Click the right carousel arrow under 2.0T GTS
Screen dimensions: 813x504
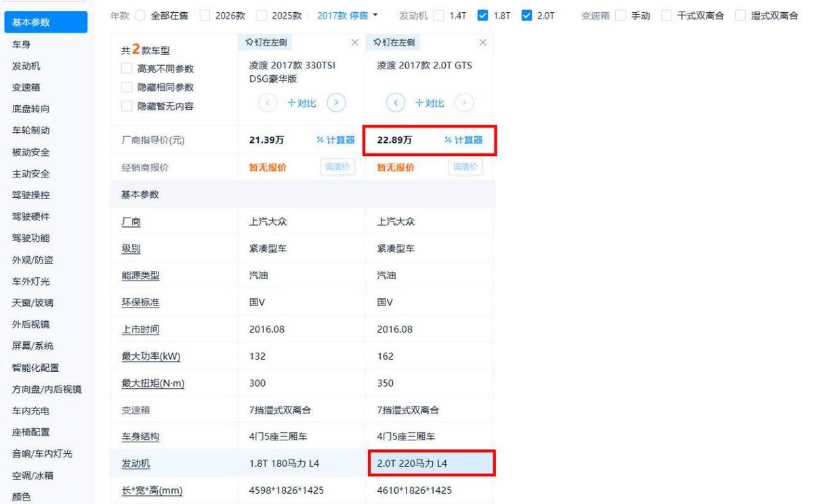tap(465, 102)
